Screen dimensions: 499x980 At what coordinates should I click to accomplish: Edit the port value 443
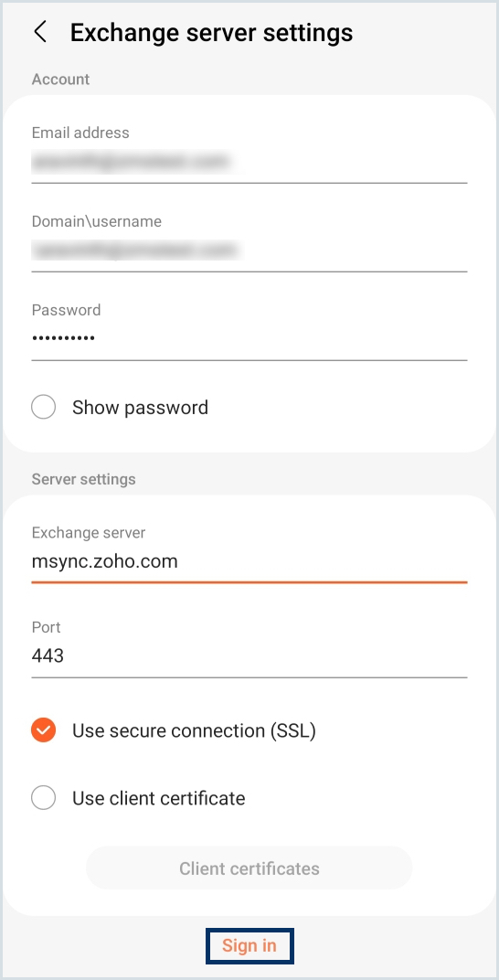48,655
